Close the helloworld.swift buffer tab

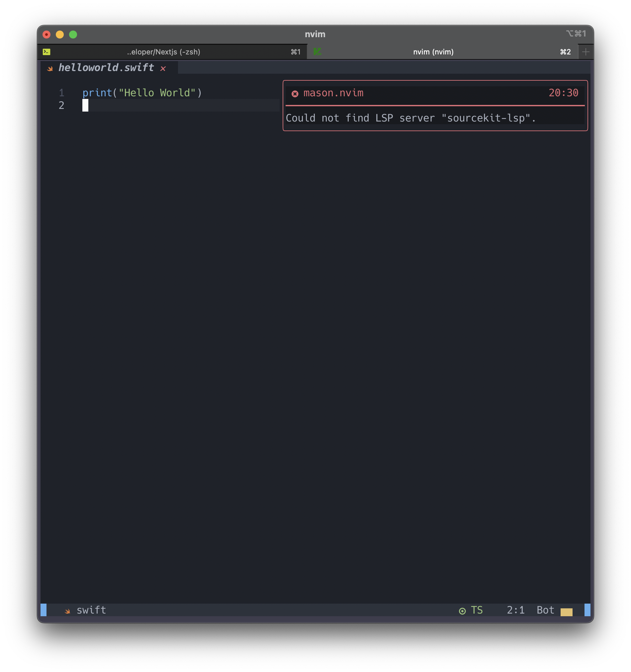click(163, 69)
